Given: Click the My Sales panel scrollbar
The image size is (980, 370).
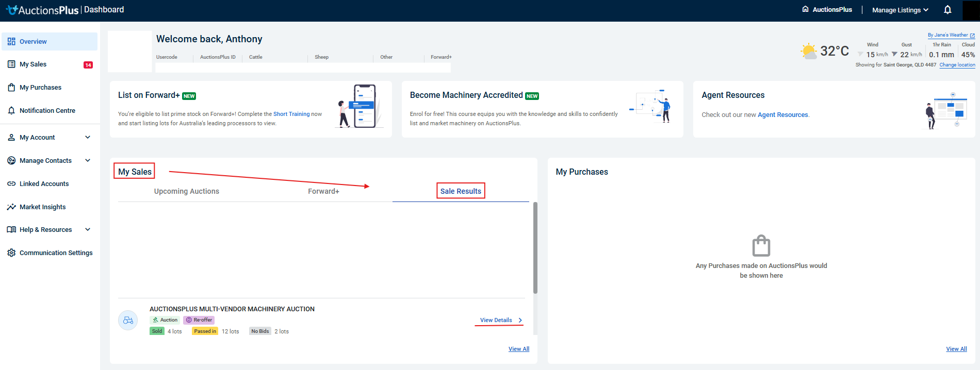Looking at the screenshot, I should pyautogui.click(x=535, y=247).
